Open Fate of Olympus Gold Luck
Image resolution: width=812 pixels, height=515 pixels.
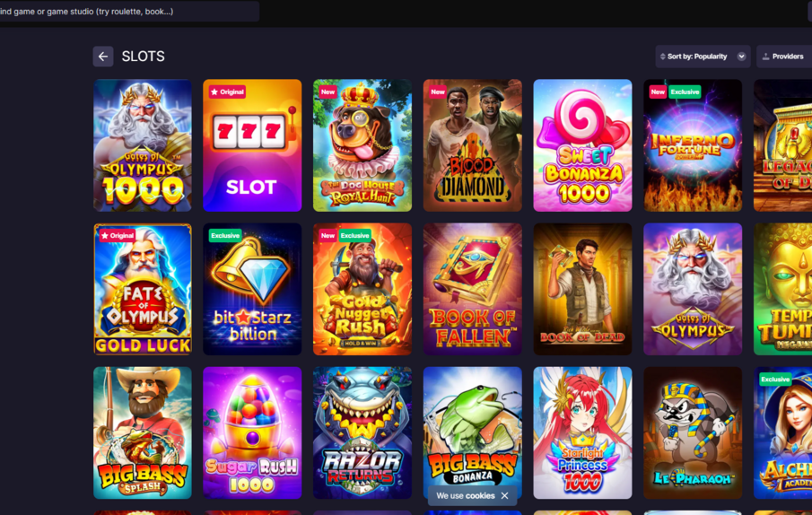143,289
